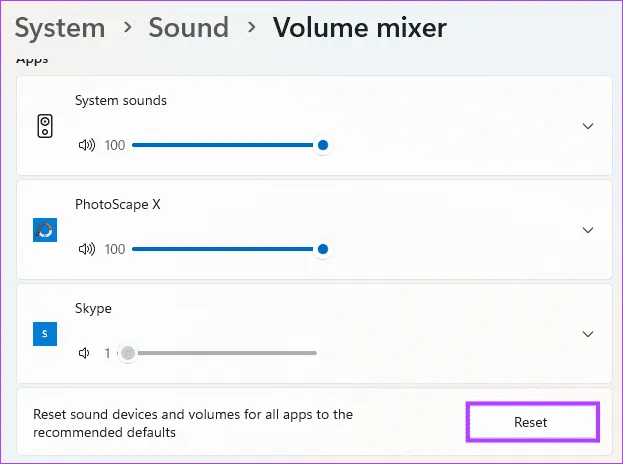Click the reset sound devices description text
This screenshot has width=623, height=464.
[x=193, y=423]
